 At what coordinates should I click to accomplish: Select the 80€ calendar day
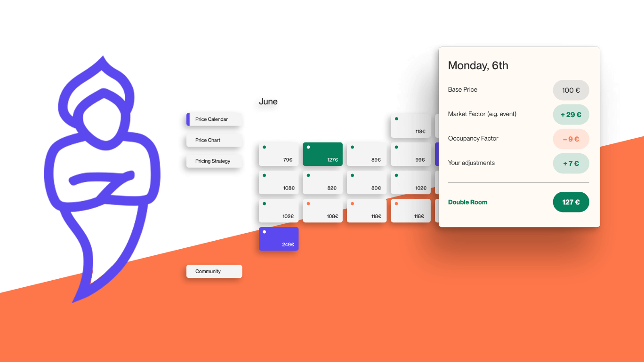pos(367,182)
